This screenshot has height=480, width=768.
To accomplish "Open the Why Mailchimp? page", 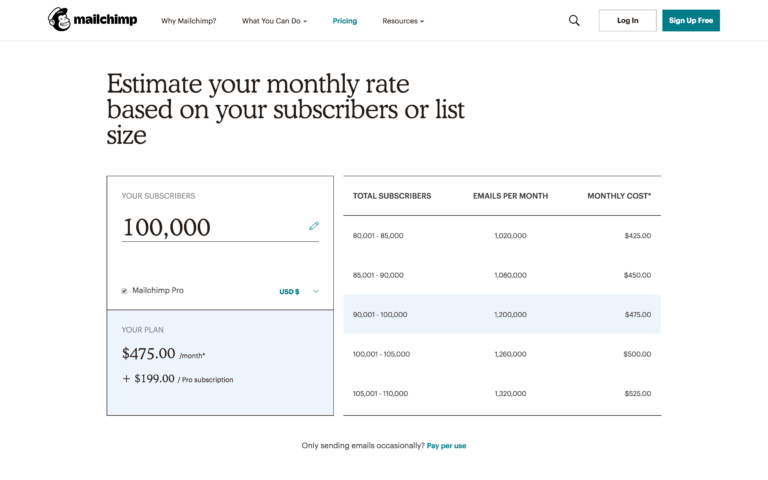I will coord(189,21).
